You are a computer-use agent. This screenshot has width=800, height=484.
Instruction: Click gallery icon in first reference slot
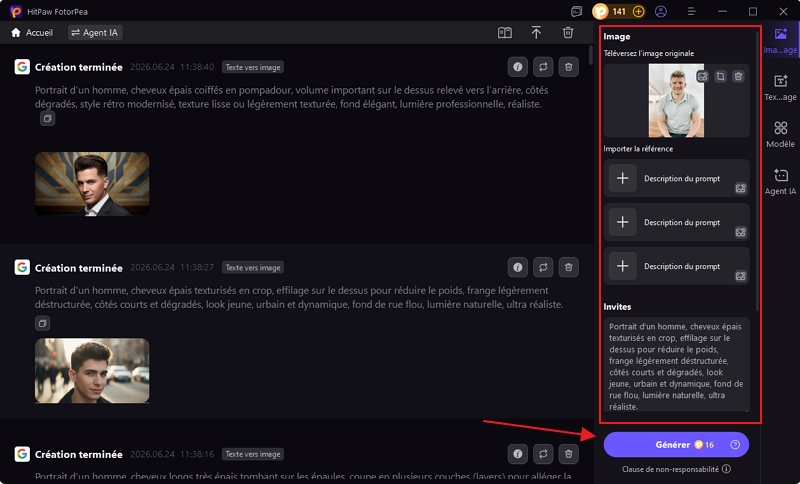tap(741, 188)
